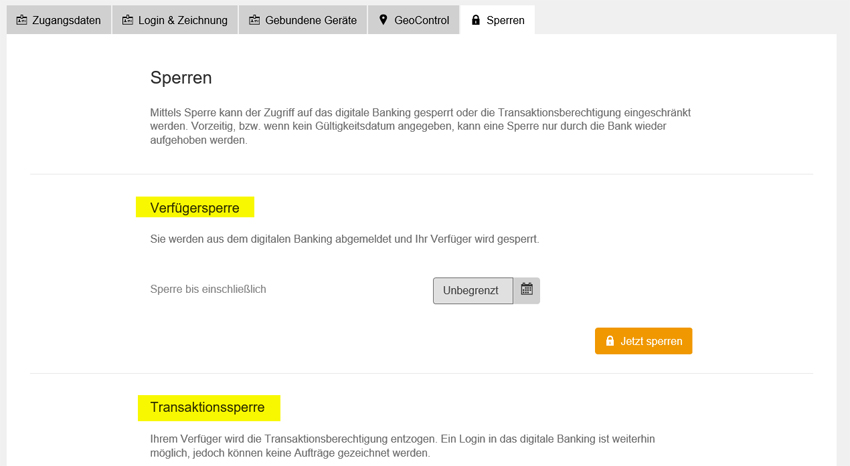Switch to the GeoControl tab
Viewport: 850px width, 466px height.
pos(414,20)
